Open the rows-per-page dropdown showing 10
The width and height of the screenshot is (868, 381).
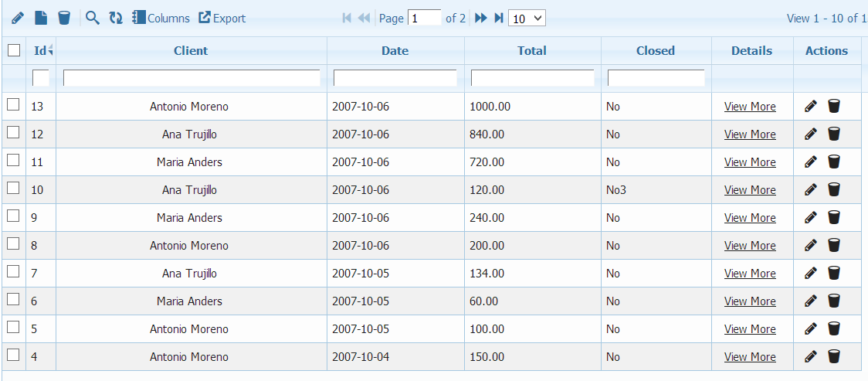pos(527,18)
